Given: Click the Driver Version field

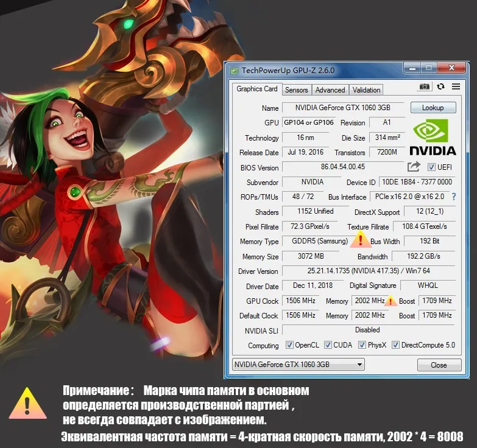Looking at the screenshot, I should (x=369, y=270).
